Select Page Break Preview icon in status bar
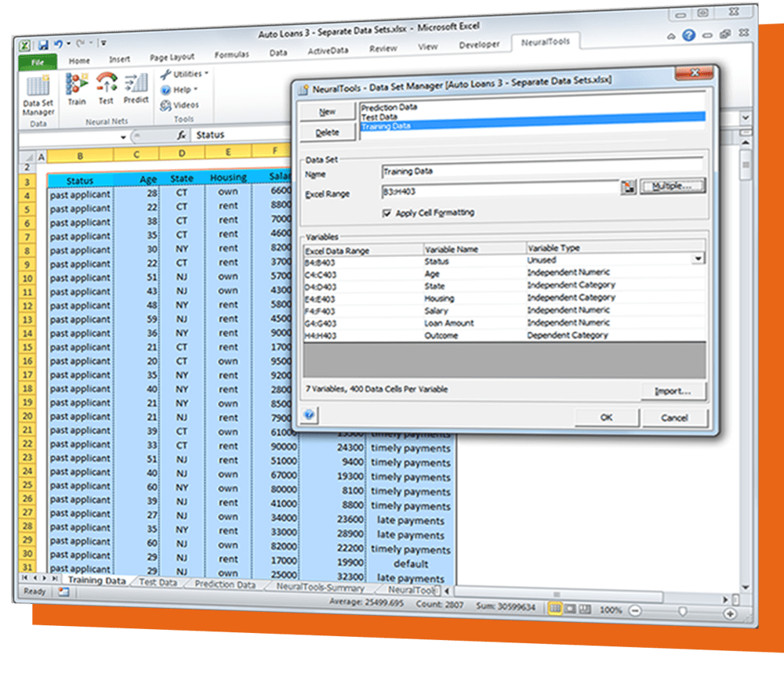Screen dimensions: 784x673 point(585,610)
